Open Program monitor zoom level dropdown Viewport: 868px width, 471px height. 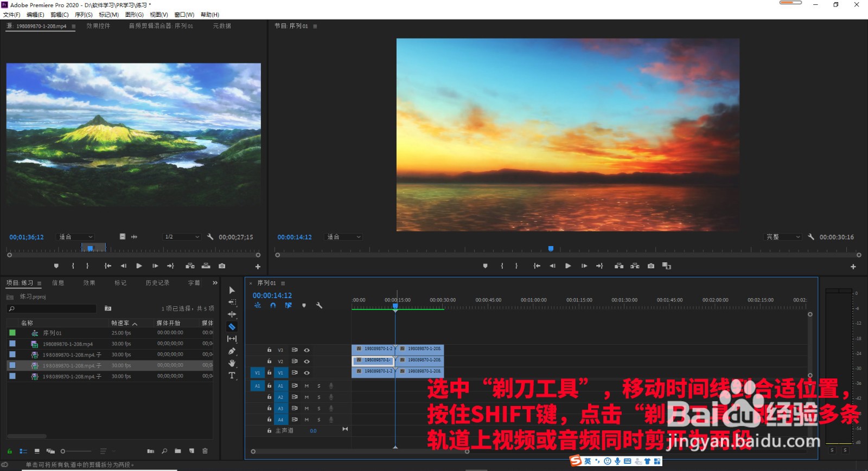pos(343,237)
